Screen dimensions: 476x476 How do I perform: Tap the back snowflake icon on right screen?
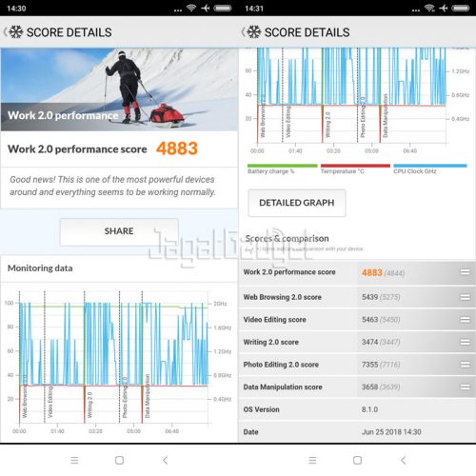(251, 32)
